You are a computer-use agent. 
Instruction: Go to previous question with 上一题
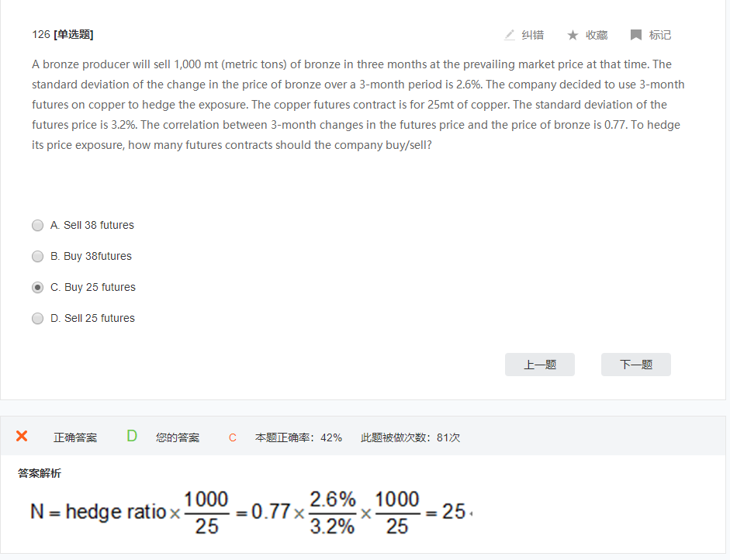click(x=539, y=365)
